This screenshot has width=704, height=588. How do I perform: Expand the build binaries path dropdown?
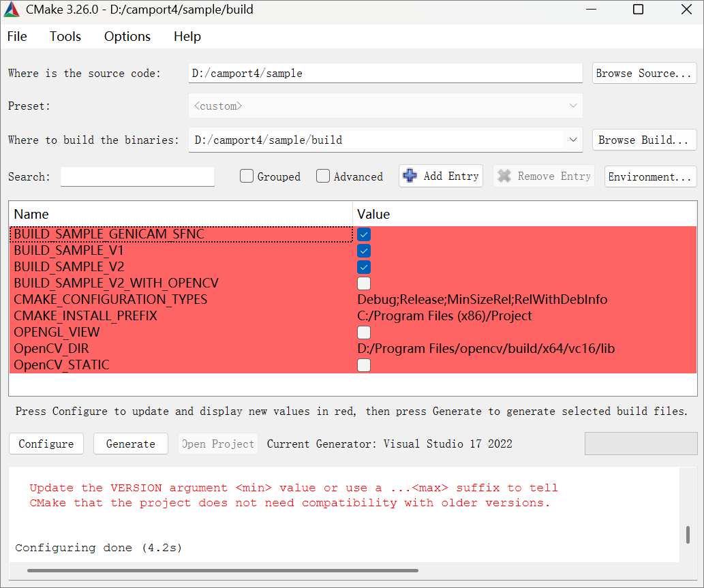pyautogui.click(x=573, y=140)
